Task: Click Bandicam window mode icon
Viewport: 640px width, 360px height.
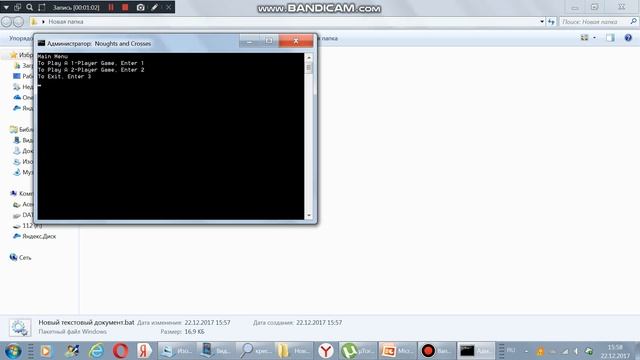Action: pos(18,7)
